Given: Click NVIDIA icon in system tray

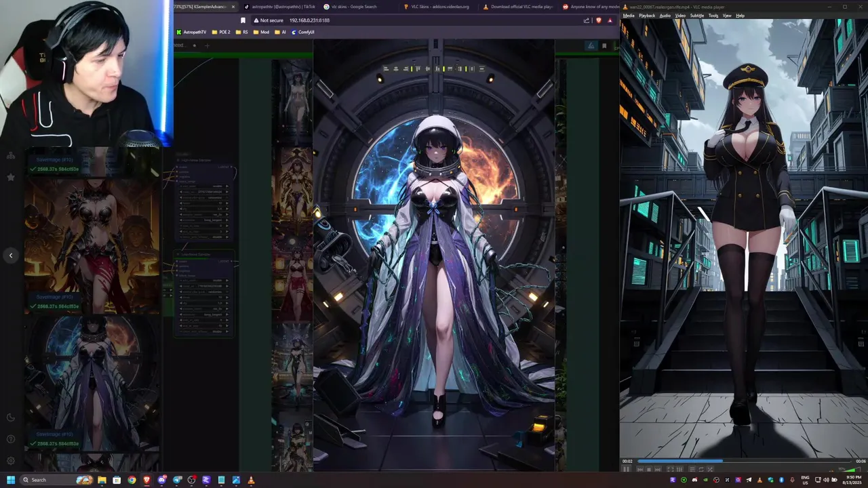Looking at the screenshot, I should tap(705, 480).
